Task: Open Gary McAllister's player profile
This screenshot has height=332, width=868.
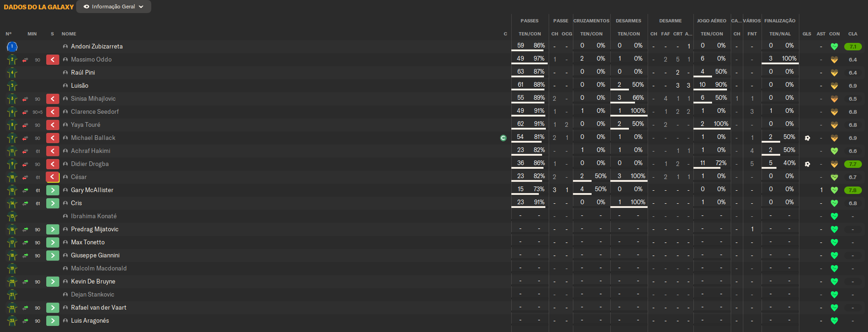Action: (x=92, y=190)
